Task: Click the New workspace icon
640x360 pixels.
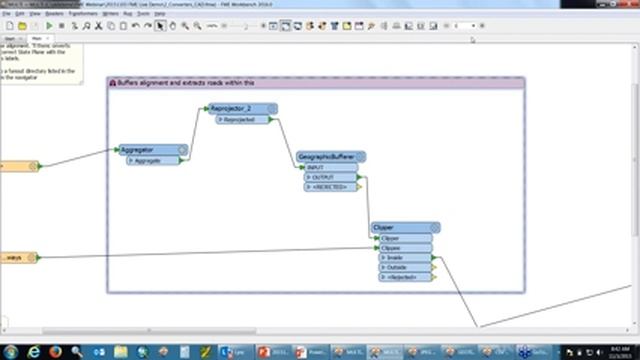Action: point(10,26)
